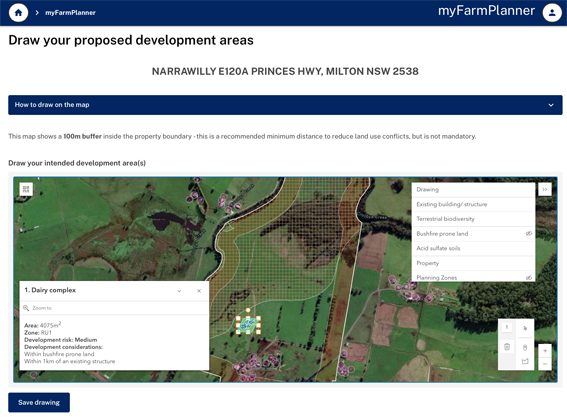The image size is (567, 419).
Task: Click 'Within bushfire prone land' text
Action: pos(59,354)
